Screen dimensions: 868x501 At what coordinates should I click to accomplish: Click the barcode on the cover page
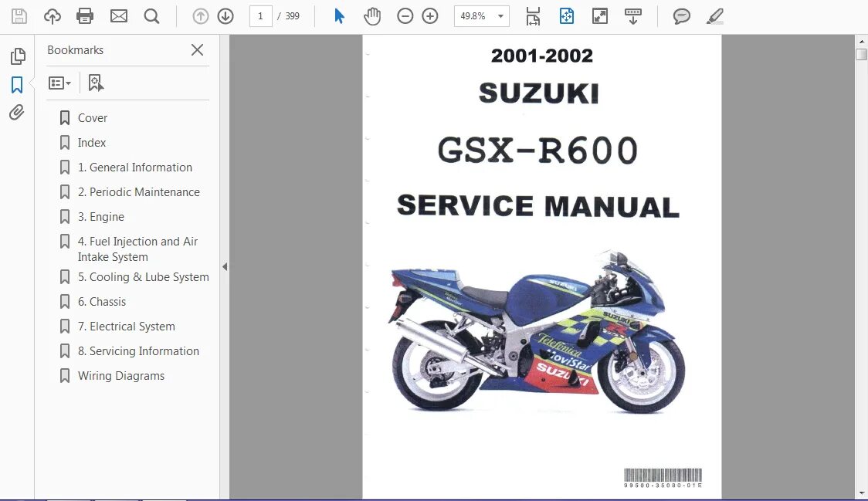tap(663, 478)
